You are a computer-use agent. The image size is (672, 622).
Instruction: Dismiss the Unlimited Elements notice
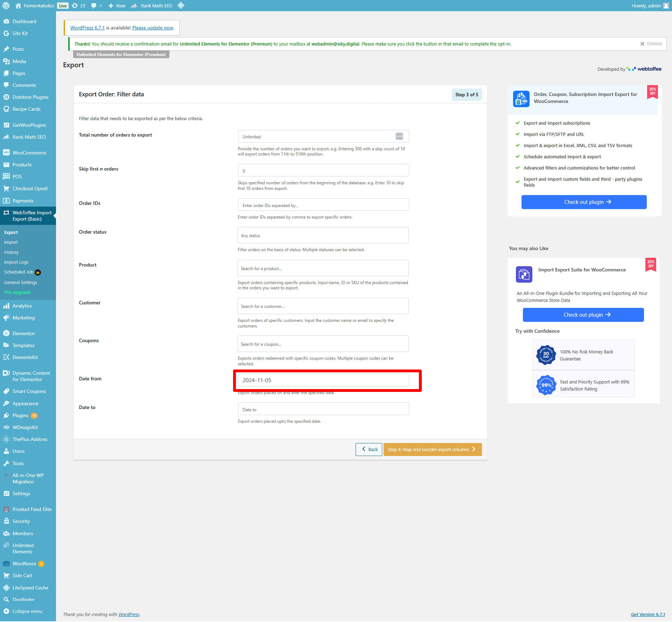[x=651, y=44]
